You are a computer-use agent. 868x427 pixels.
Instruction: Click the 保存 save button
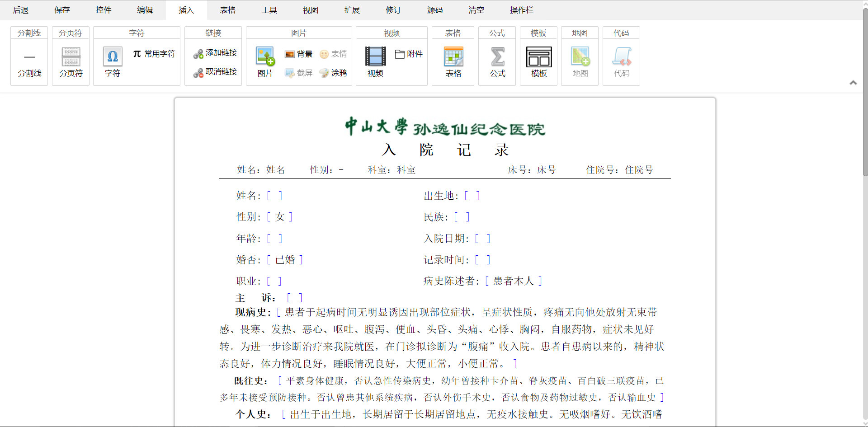(62, 10)
